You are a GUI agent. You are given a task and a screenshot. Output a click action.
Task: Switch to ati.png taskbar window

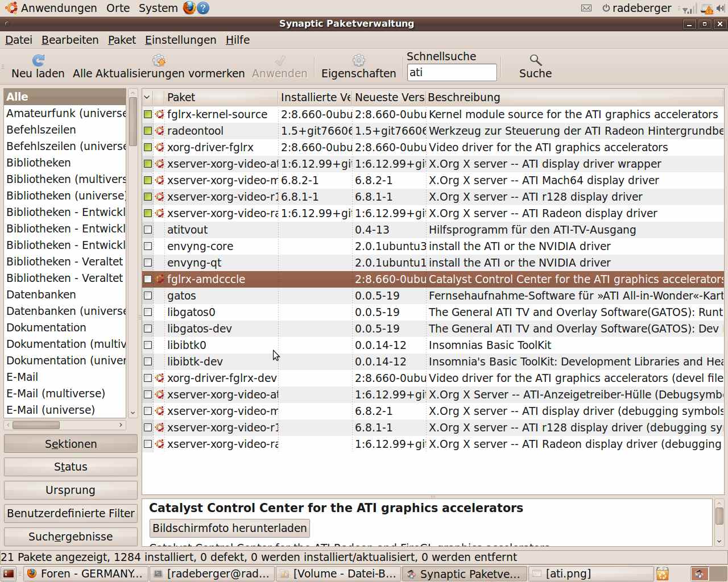[x=591, y=573]
